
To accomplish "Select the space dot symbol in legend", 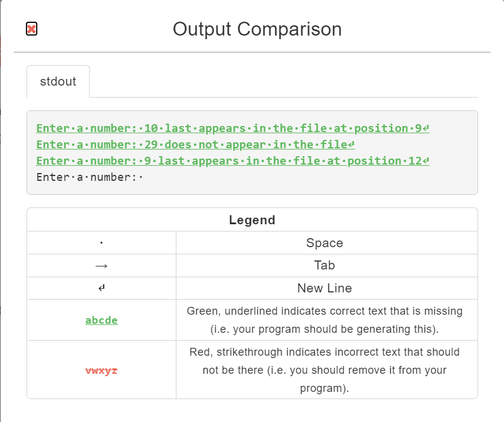I will pyautogui.click(x=101, y=242).
